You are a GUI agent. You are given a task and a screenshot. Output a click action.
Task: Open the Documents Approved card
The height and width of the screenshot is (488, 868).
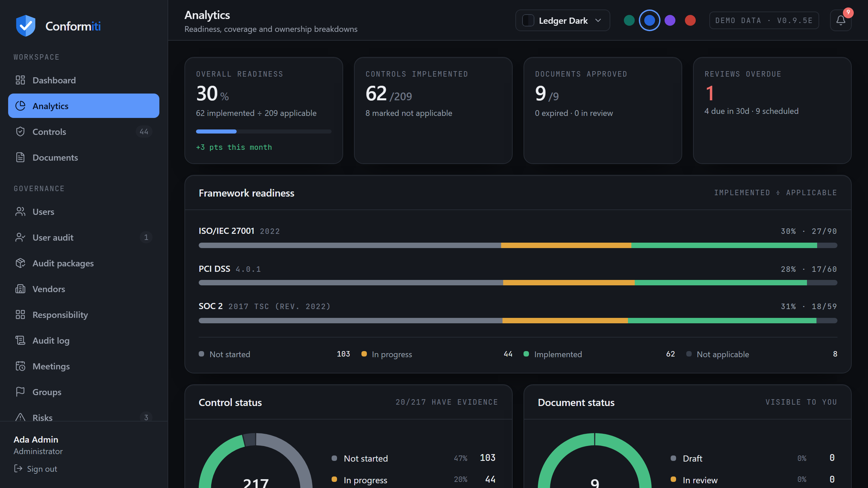(603, 110)
